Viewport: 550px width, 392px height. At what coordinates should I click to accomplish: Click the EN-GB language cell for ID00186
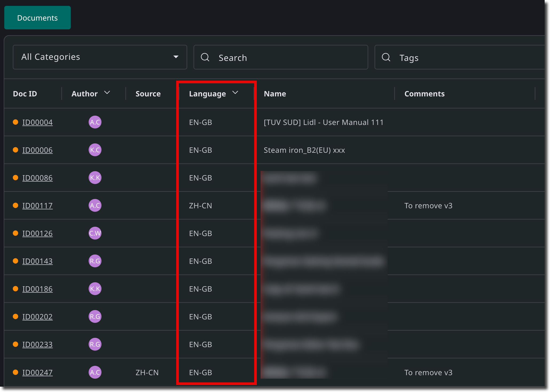click(x=201, y=289)
